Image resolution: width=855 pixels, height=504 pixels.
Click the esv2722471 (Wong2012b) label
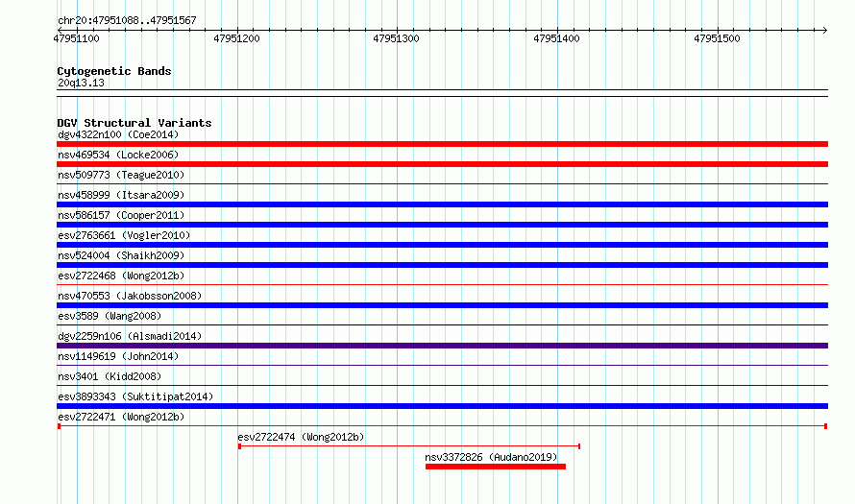(x=121, y=417)
